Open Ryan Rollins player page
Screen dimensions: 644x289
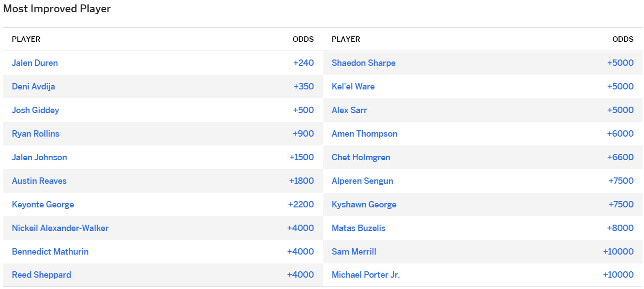35,134
